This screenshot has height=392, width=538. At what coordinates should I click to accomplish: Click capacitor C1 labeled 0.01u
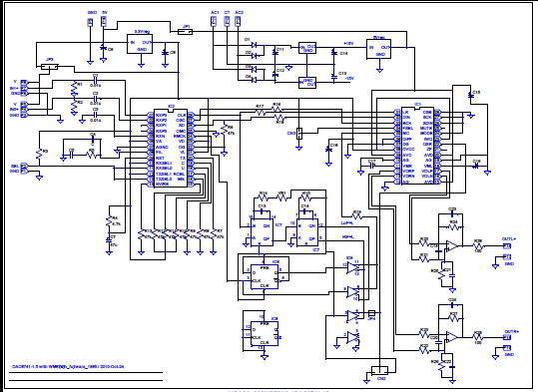click(96, 81)
